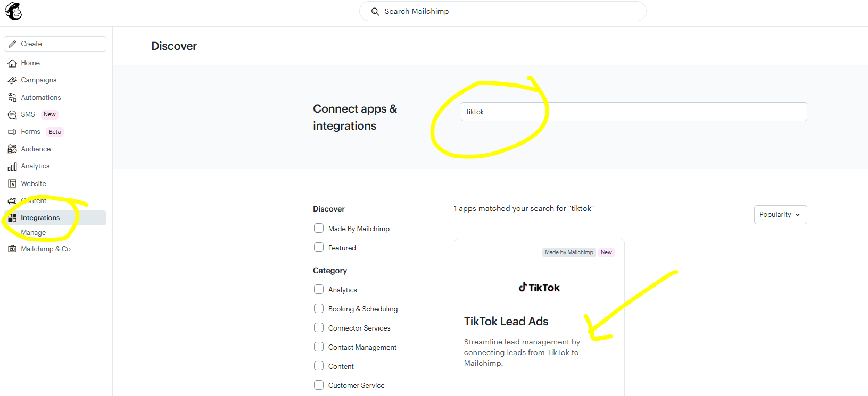Go to Audience in the sidebar
This screenshot has height=396, width=868.
click(36, 149)
